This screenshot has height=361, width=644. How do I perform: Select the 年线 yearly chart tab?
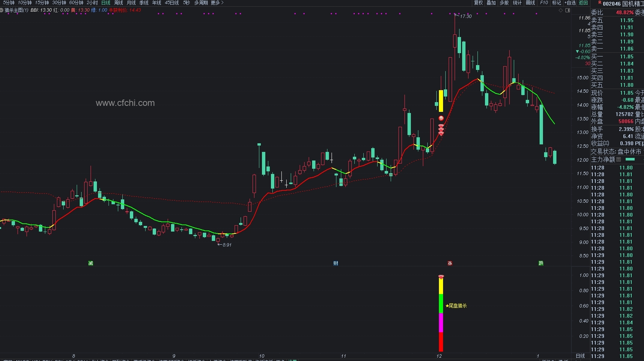(157, 3)
